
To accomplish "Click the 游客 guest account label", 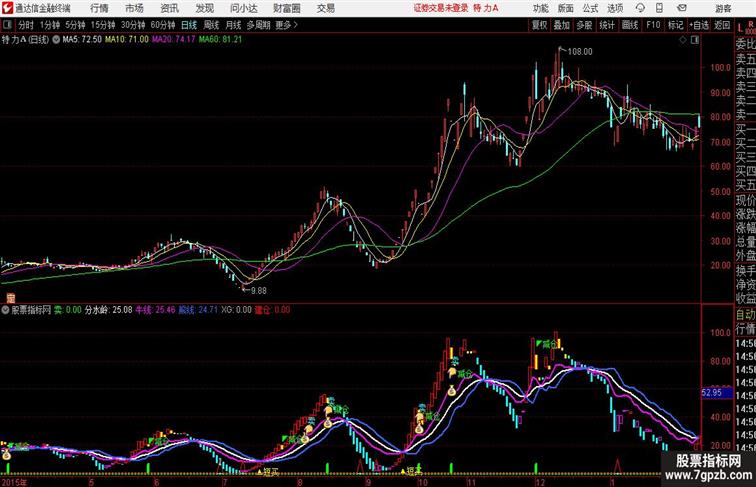I will point(723,8).
